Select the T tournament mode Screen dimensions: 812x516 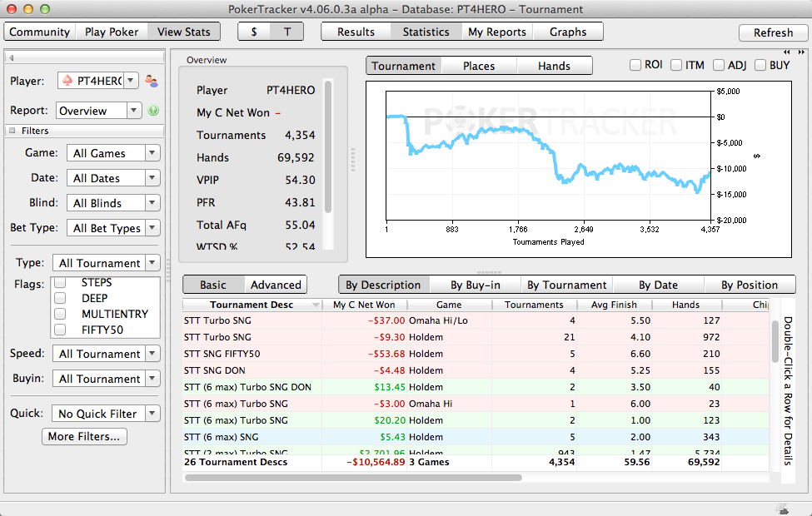pos(286,32)
